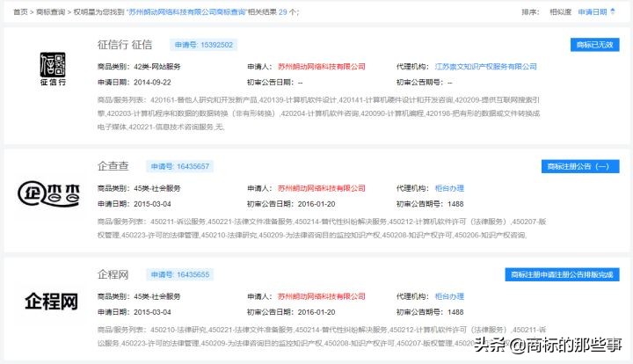Click the 商标注册公告（一） status button
This screenshot has width=633, height=364.
click(x=580, y=166)
